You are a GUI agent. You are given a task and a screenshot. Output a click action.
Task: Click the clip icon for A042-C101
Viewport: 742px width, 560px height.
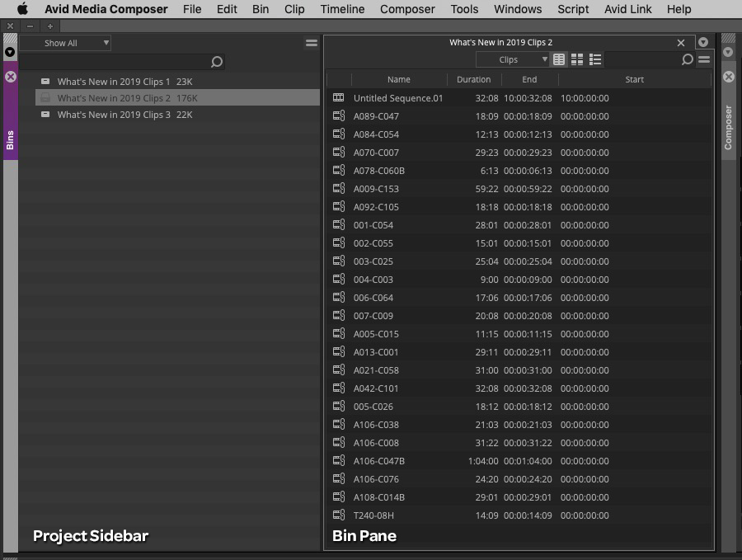coord(338,388)
